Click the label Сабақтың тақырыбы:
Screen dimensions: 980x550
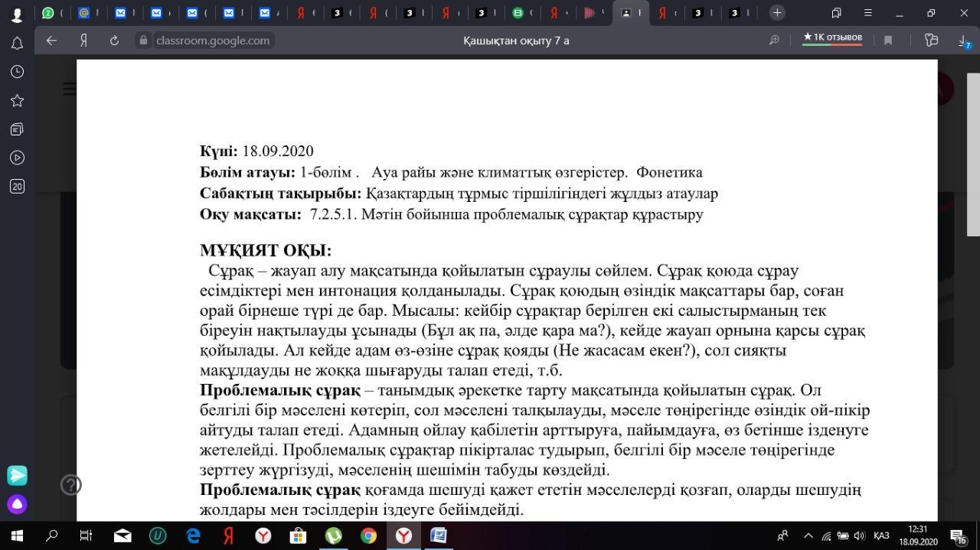[x=280, y=194]
